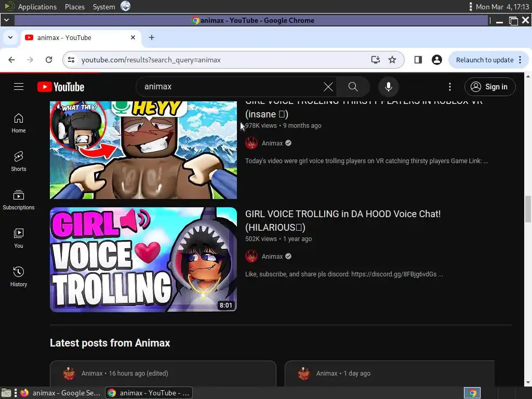Switch to animax - Google Search taskbar window

click(61, 393)
